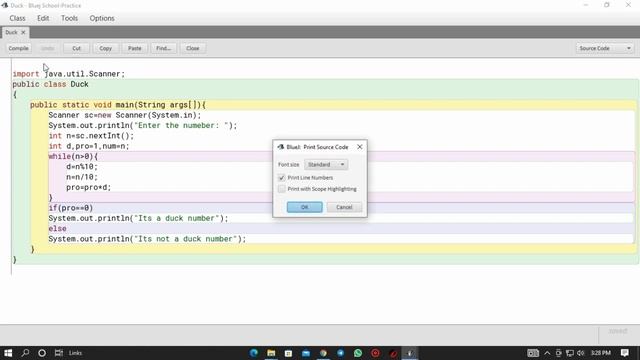The width and height of the screenshot is (640, 360).
Task: Open the Options menu
Action: coord(102,18)
